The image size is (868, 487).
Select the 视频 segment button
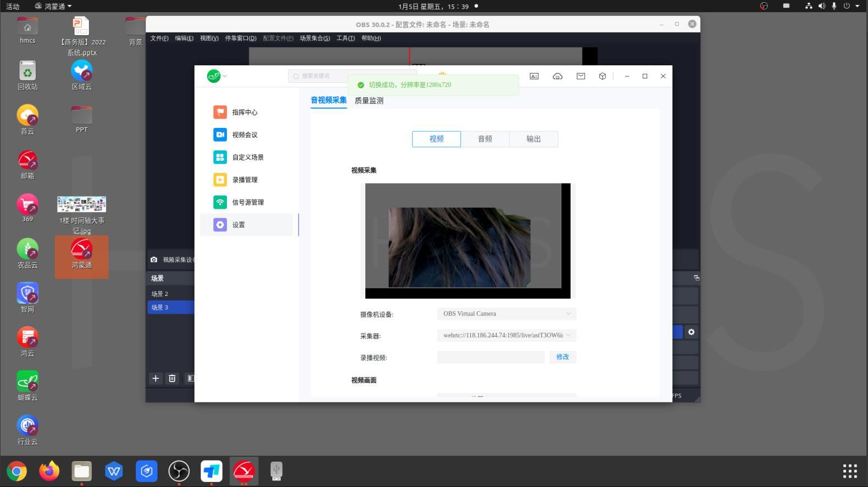pos(436,139)
